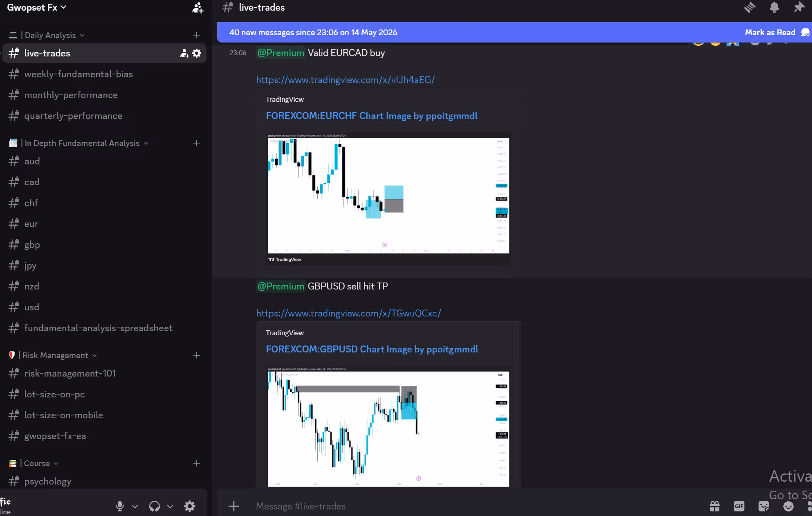The image size is (812, 516).
Task: Open headphone output options chevron
Action: pos(170,507)
